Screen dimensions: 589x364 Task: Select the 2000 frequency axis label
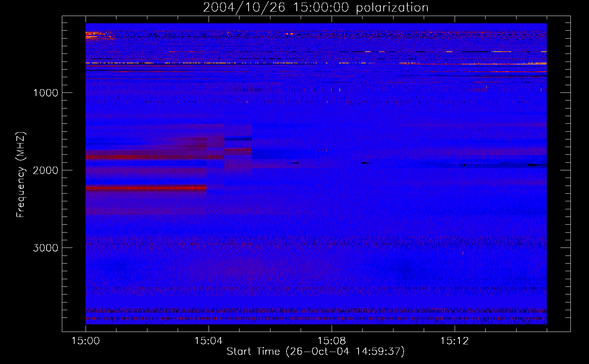(46, 170)
